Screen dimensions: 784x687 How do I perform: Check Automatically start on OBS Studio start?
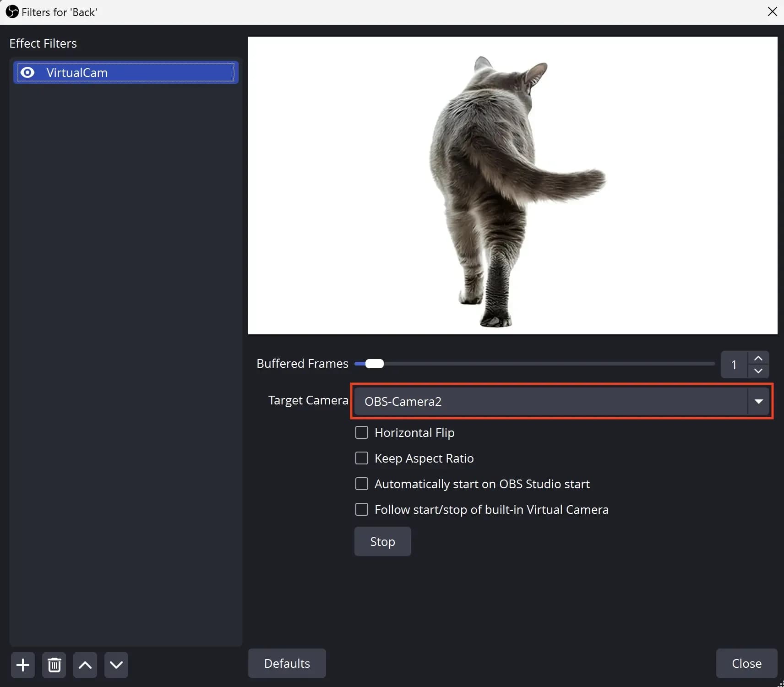[x=361, y=483]
